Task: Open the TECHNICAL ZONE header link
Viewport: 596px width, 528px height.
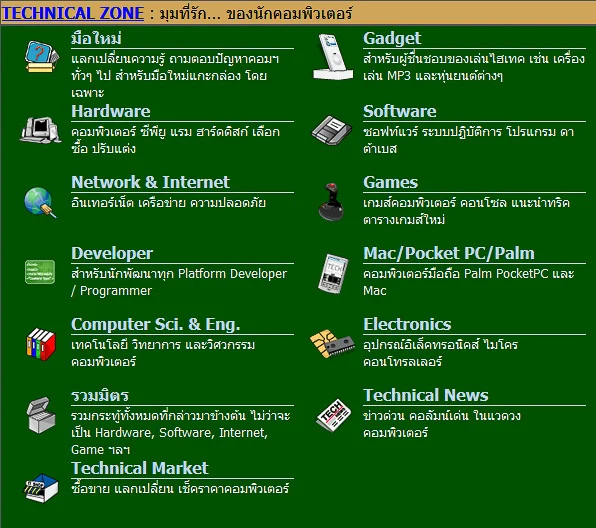Action: (73, 13)
